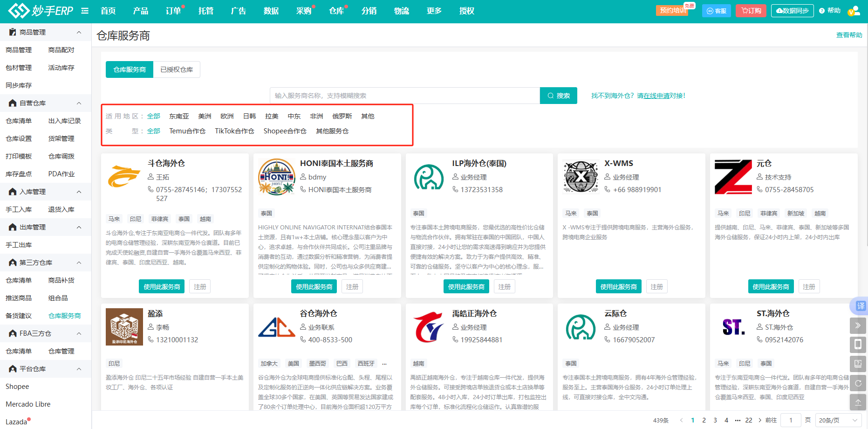Click the 客服 customer service button
868x429 pixels.
click(x=716, y=11)
